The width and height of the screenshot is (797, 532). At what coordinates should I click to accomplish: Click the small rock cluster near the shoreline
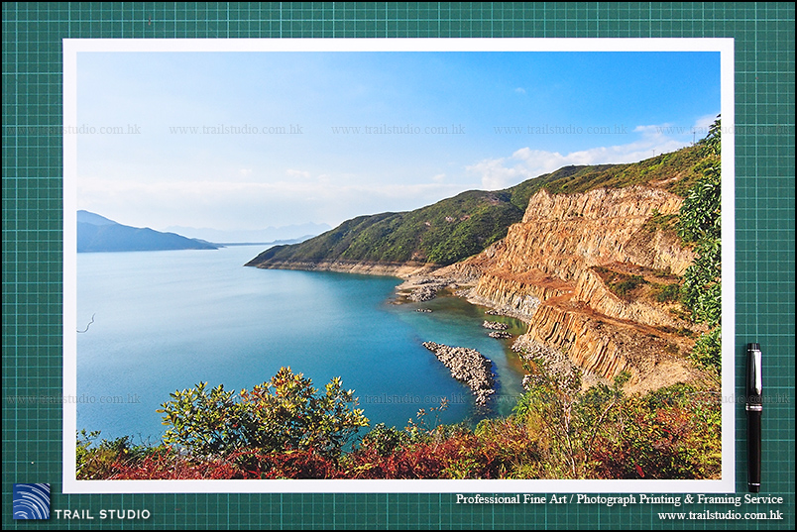[496, 328]
